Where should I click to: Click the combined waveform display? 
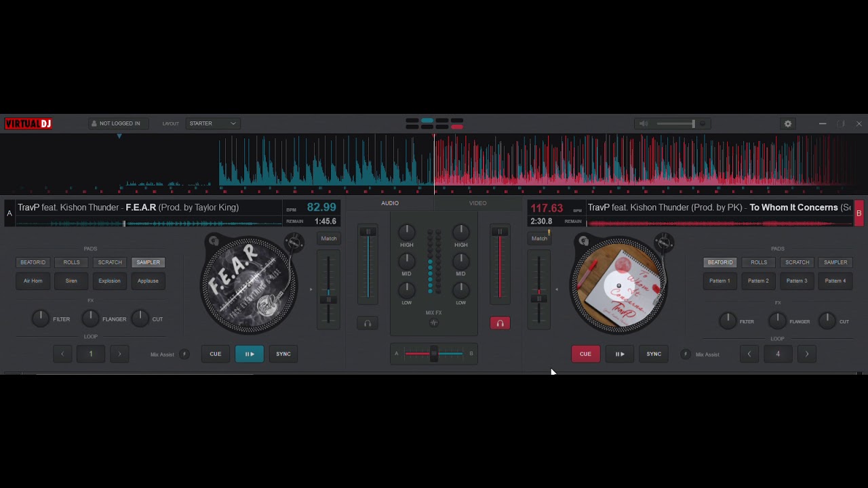coord(434,163)
